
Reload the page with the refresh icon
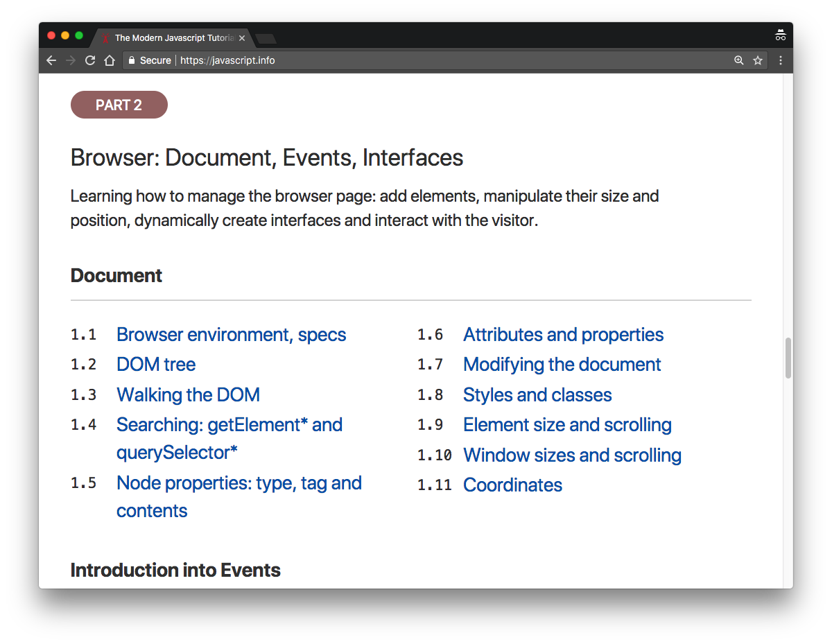(x=89, y=60)
